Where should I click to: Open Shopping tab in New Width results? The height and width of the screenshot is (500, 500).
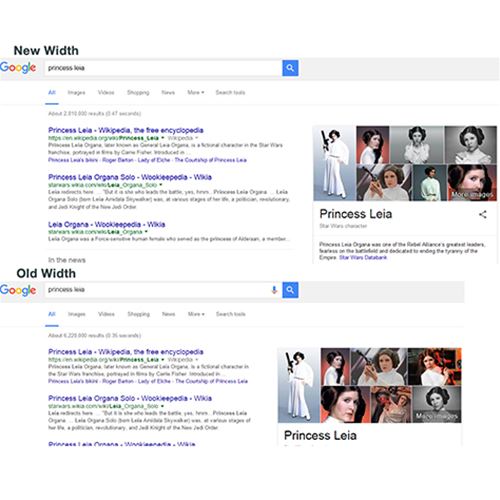point(138,92)
